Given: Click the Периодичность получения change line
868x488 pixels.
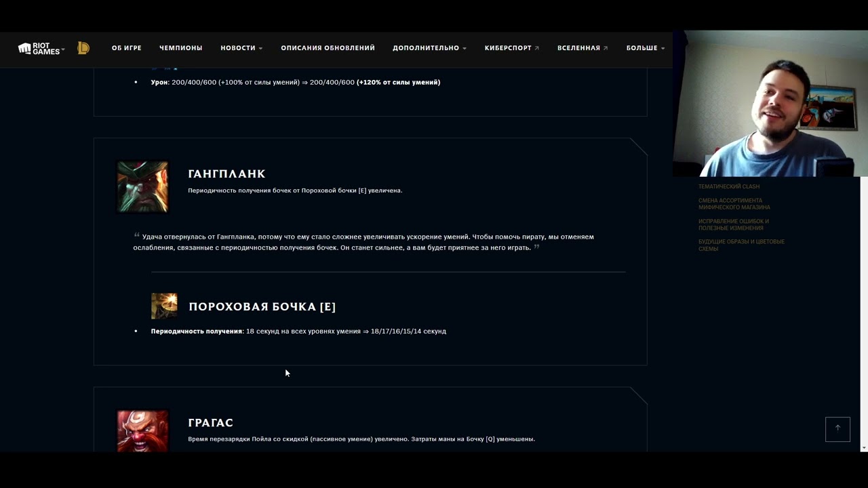Looking at the screenshot, I should tap(298, 331).
